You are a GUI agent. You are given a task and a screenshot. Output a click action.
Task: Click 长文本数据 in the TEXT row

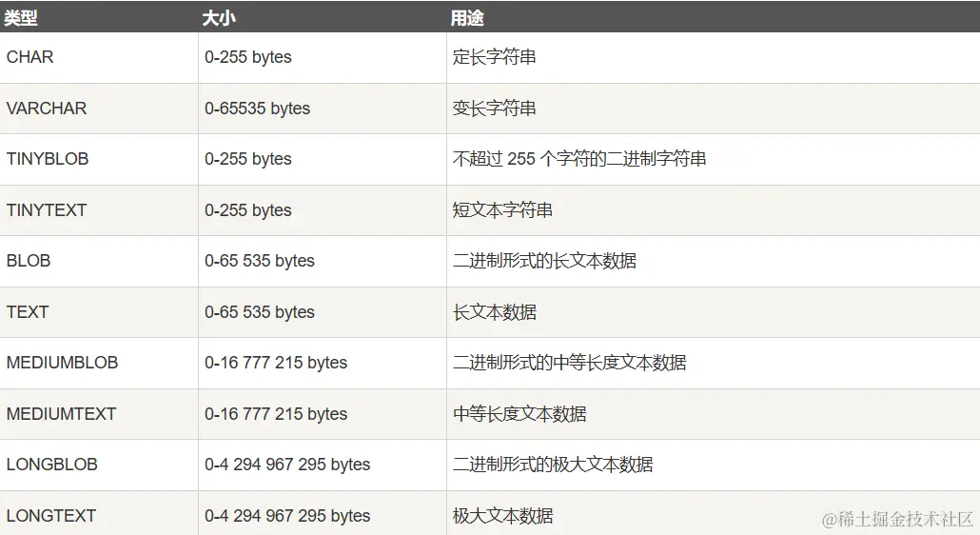pyautogui.click(x=495, y=312)
